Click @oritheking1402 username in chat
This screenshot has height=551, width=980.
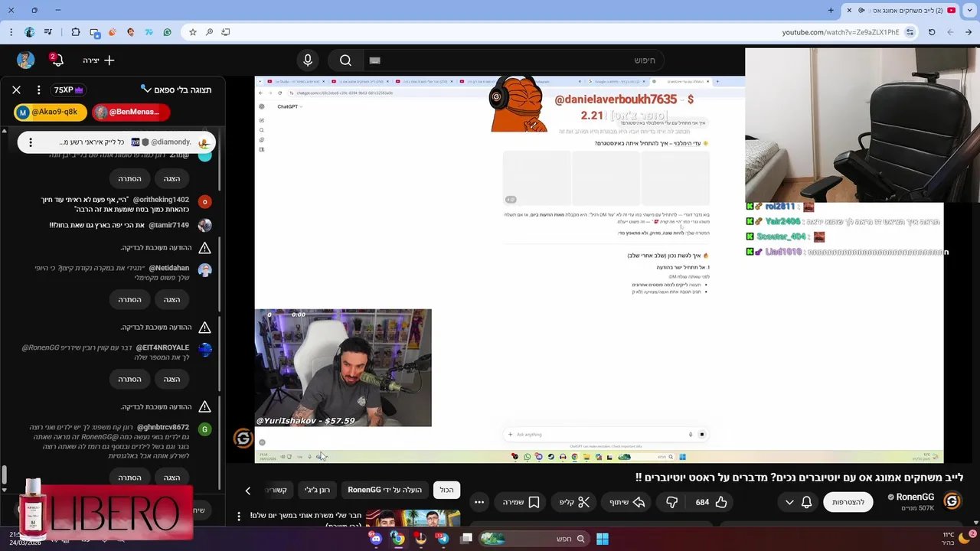click(x=159, y=200)
